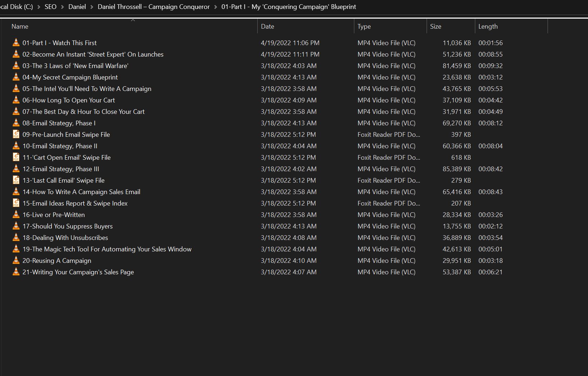
Task: Navigate to the SEO folder in breadcrumb
Action: coord(50,7)
